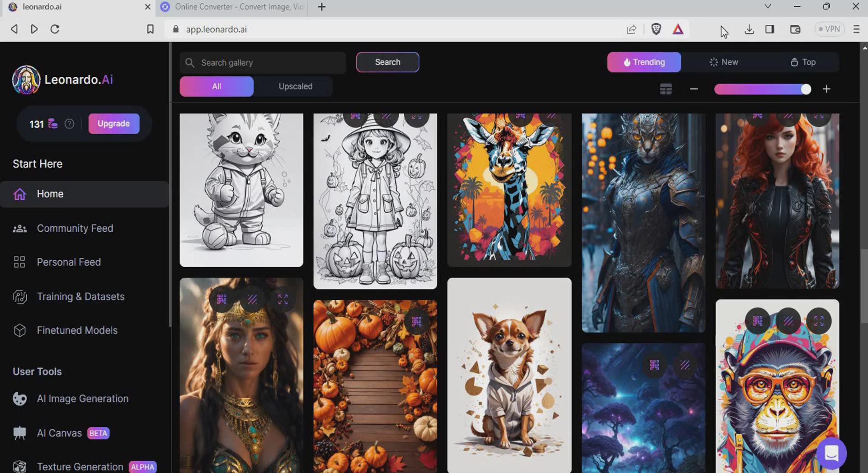Click the Search gallery input field
Screen dimensions: 868x473
(267, 63)
